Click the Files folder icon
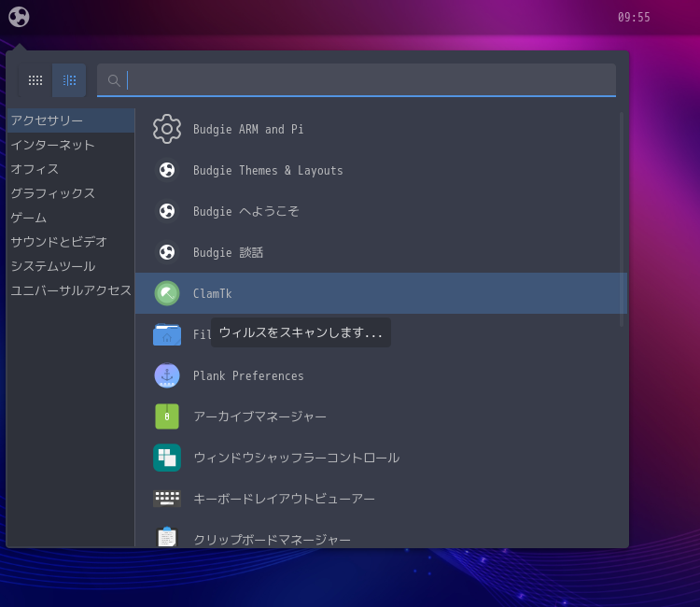Viewport: 700px width, 607px height. tap(167, 334)
